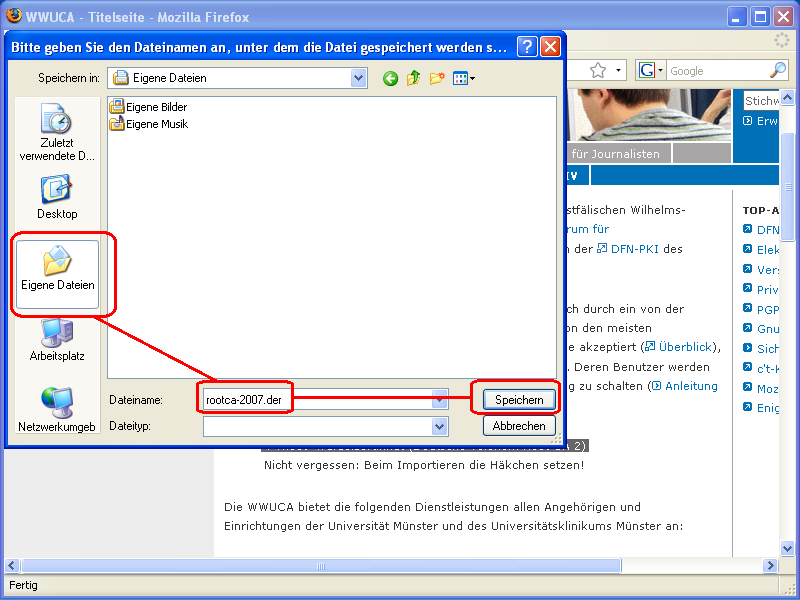Click the Speichern button
800x600 pixels.
[x=517, y=397]
